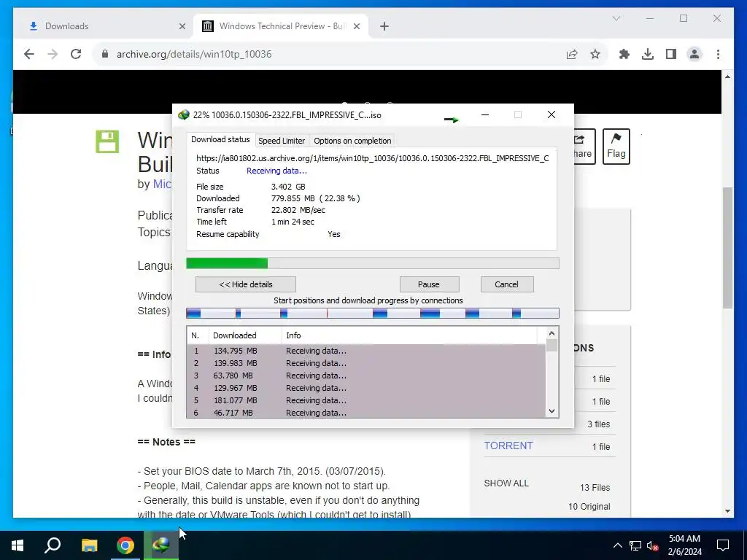Share this page from address bar
The image size is (747, 560).
tap(572, 54)
